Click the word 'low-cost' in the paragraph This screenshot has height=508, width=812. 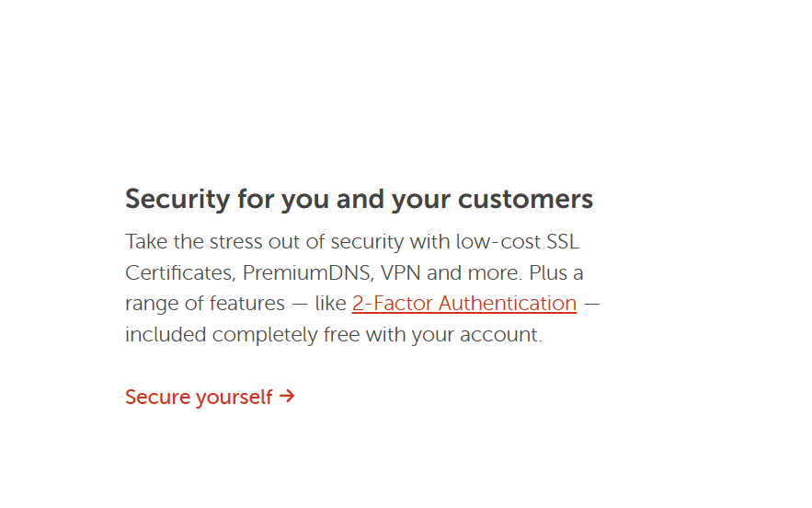[497, 242]
